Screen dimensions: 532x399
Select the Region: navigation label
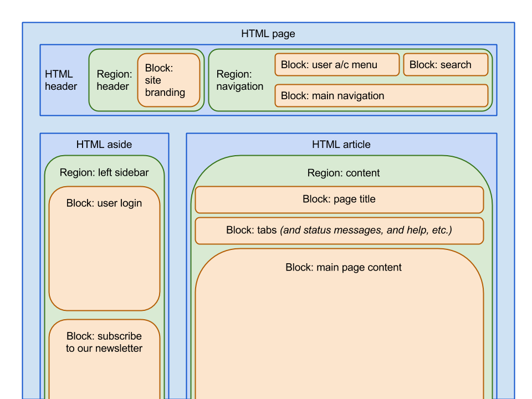point(240,80)
